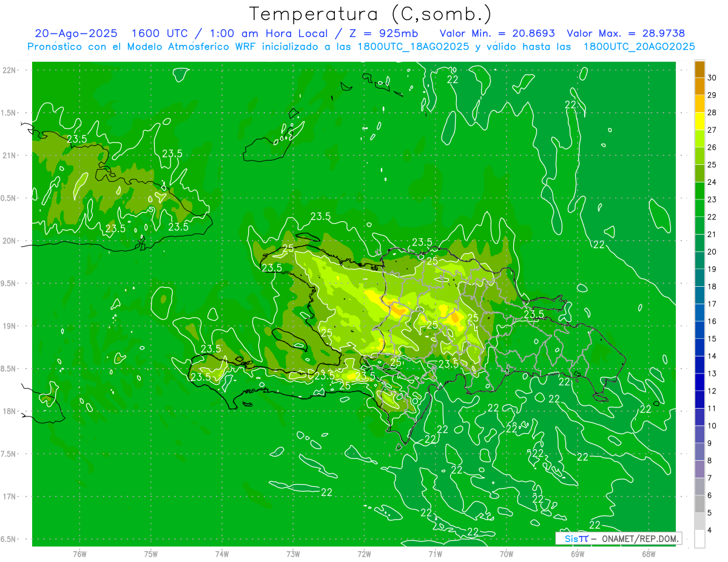This screenshot has width=728, height=562.
Task: Click the "7.5N" latitude axis label
Action: tap(8, 454)
